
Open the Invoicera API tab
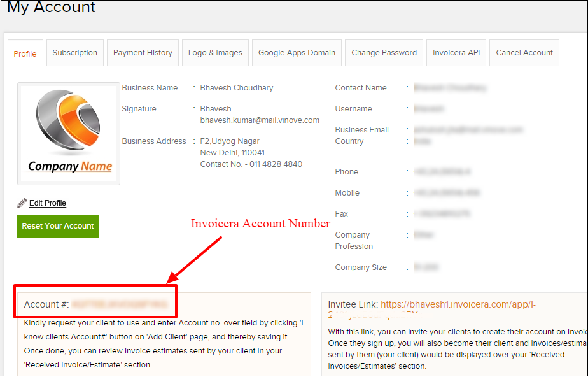tap(456, 52)
